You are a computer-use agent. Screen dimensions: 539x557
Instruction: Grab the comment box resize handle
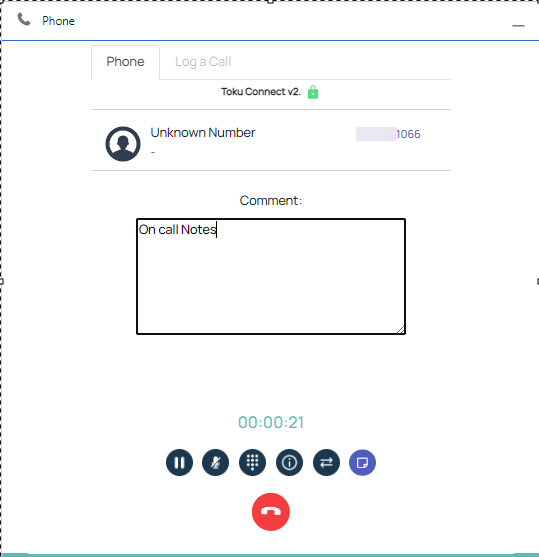[x=401, y=330]
